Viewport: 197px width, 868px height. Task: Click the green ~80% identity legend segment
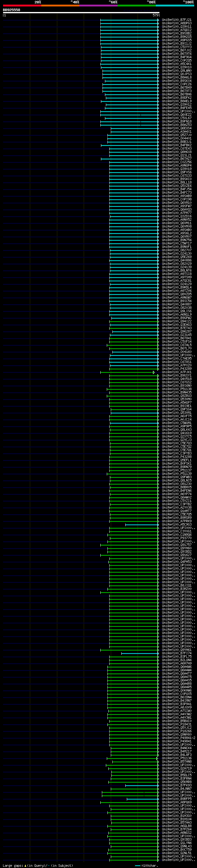[136, 6]
